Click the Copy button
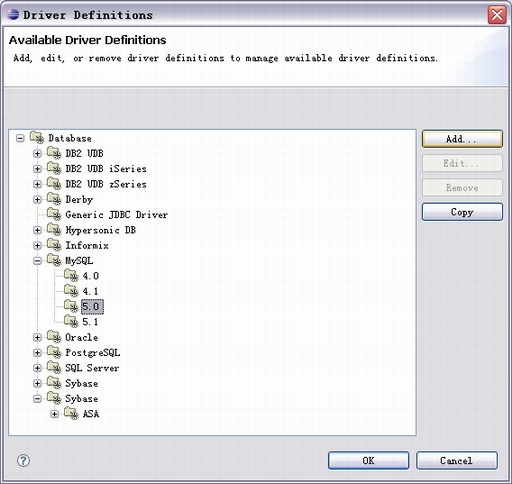This screenshot has height=484, width=512. (462, 212)
